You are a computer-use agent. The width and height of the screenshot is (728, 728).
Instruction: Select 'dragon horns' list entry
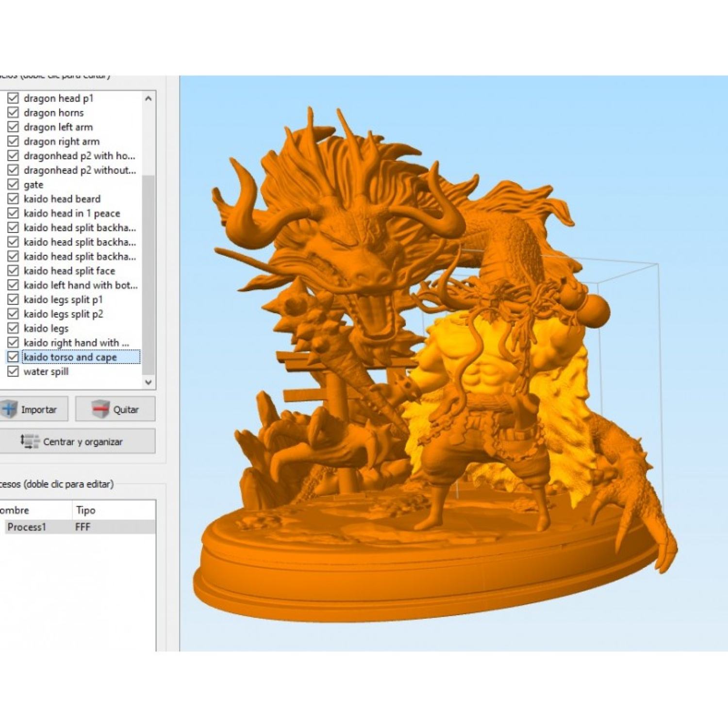tap(53, 113)
